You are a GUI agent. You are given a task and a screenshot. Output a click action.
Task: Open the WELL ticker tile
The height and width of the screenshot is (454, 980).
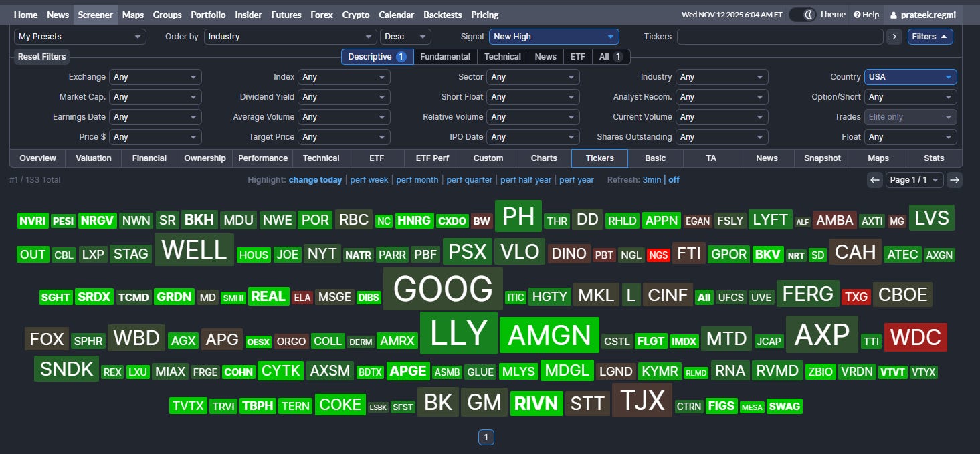coord(194,250)
